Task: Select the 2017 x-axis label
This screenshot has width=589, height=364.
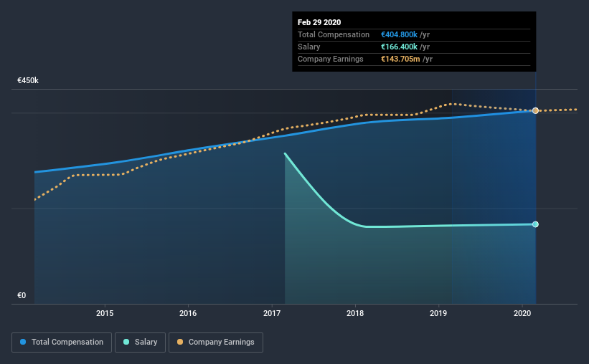Action: coord(272,313)
